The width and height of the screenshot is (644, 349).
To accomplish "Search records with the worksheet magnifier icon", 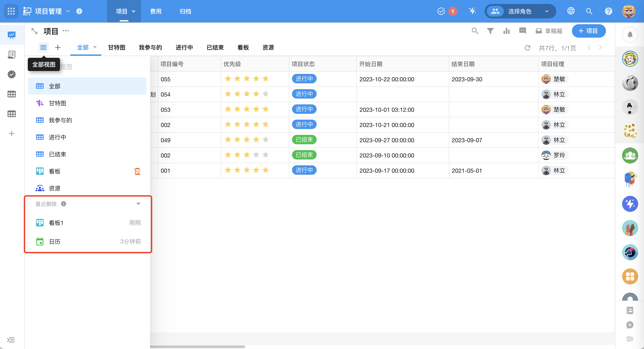I will 475,31.
